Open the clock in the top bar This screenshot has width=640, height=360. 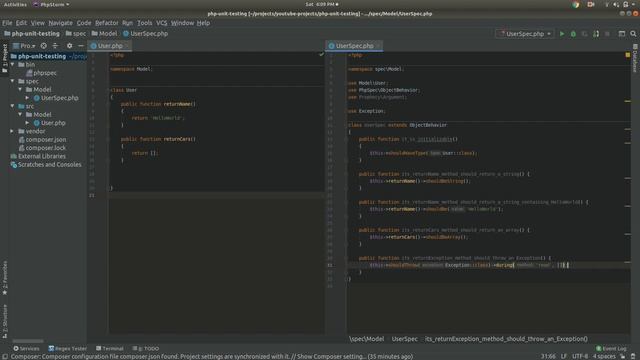coord(322,4)
